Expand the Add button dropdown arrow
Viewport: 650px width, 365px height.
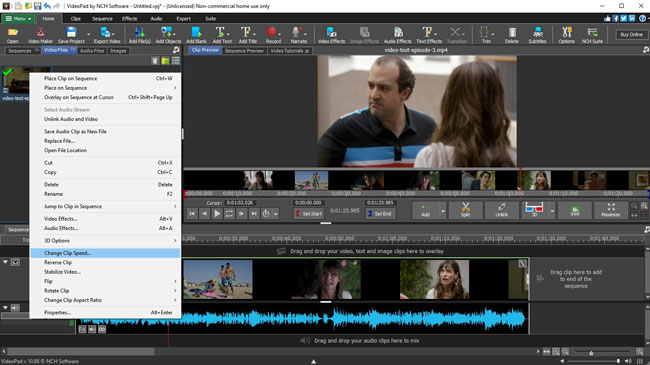coord(442,211)
